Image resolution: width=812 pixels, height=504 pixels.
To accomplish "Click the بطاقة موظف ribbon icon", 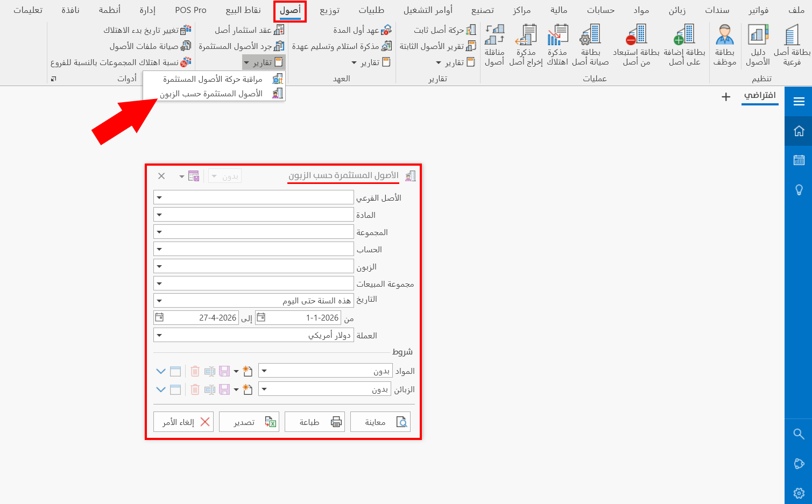I will coord(725,45).
